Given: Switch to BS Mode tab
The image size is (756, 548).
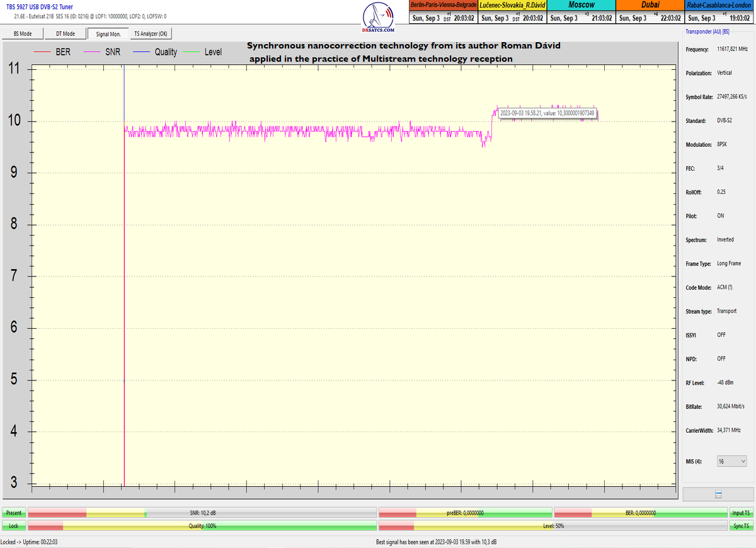Looking at the screenshot, I should 23,33.
